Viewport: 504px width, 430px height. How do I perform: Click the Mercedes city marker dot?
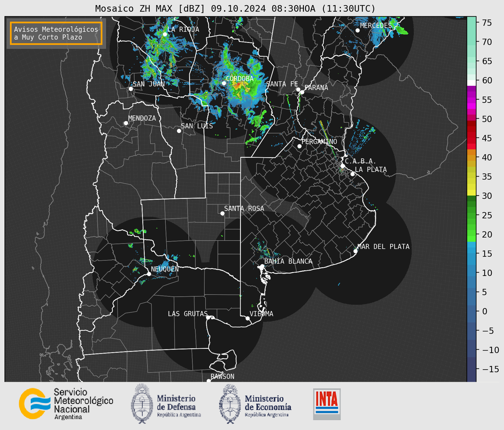click(x=358, y=31)
